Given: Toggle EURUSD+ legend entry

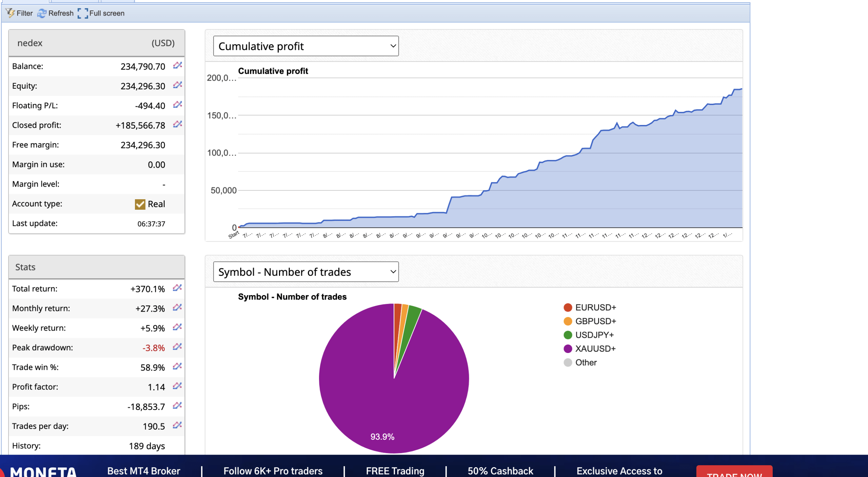Looking at the screenshot, I should click(590, 308).
